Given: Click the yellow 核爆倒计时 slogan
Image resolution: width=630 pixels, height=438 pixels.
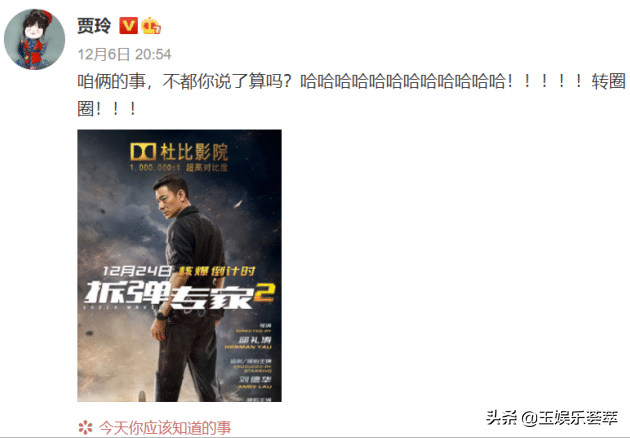Looking at the screenshot, I should coord(217,271).
